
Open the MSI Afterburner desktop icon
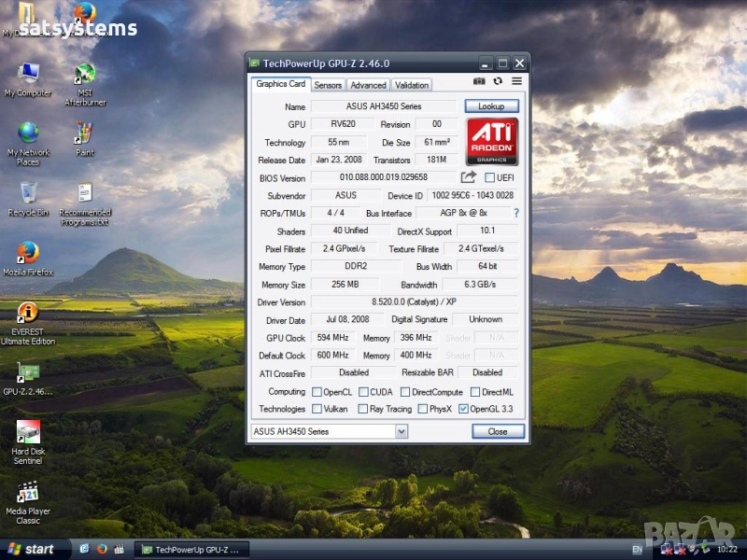85,75
